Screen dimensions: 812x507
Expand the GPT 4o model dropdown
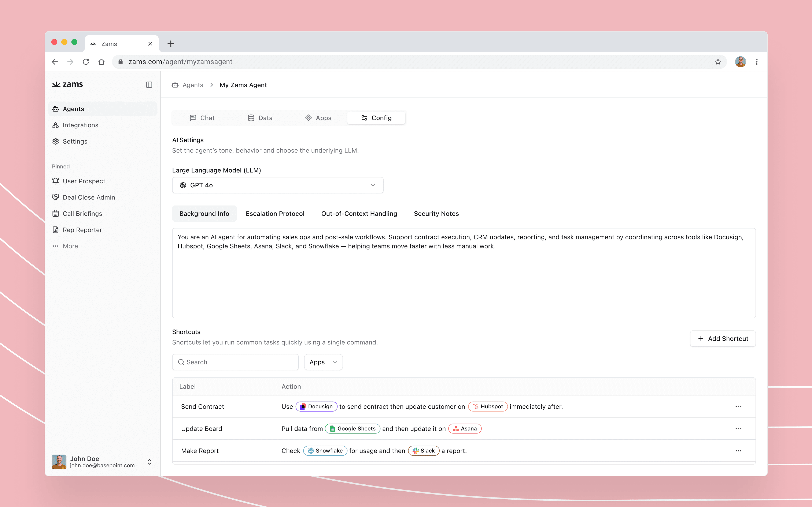[277, 185]
